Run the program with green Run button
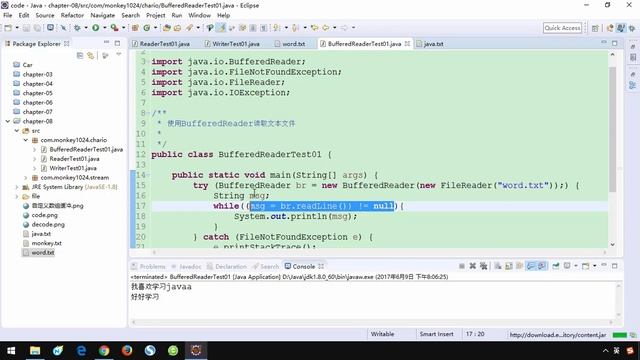 tap(96, 28)
